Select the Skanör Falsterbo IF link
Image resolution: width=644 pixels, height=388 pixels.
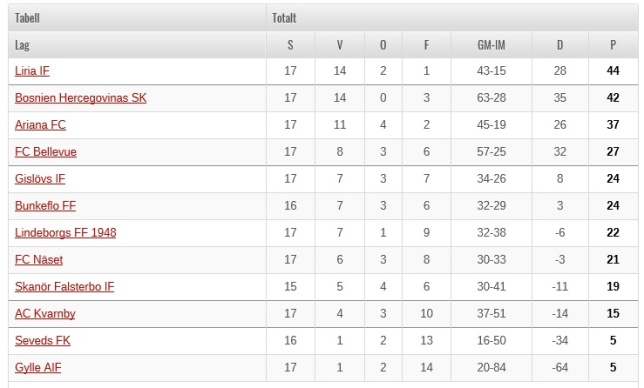[x=64, y=287]
